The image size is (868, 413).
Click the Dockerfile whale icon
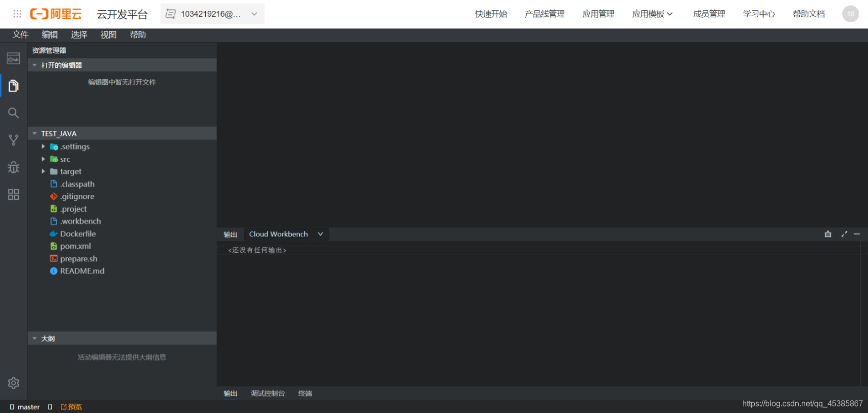coord(54,234)
